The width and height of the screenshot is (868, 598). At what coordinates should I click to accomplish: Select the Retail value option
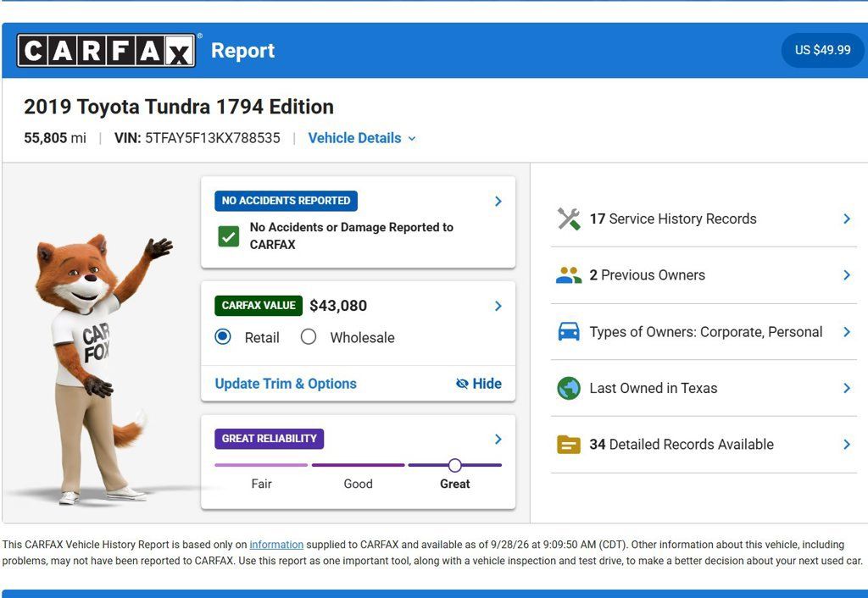tap(223, 337)
